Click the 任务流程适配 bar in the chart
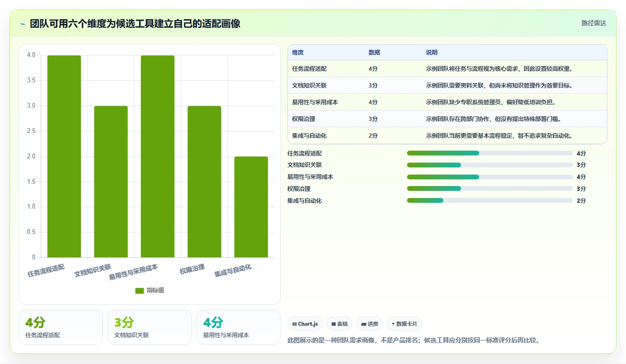This screenshot has height=364, width=626. coord(64,156)
